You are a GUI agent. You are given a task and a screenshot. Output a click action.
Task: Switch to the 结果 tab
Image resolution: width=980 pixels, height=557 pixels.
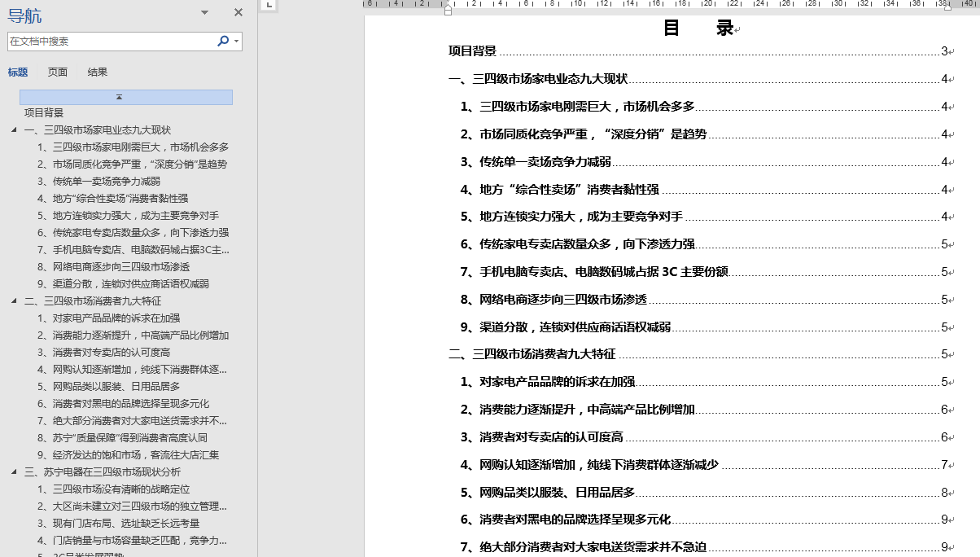[x=98, y=72]
